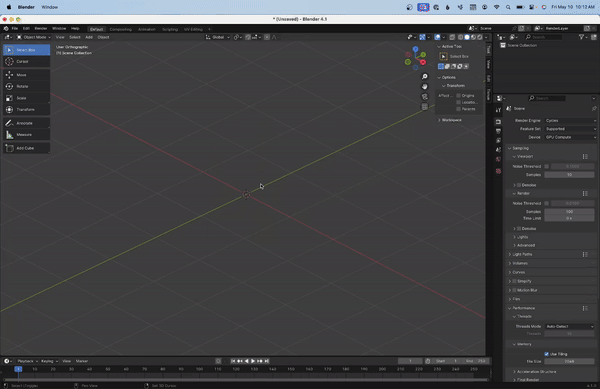Open the Scene properties tab icon
600x389 pixels.
tap(498, 150)
